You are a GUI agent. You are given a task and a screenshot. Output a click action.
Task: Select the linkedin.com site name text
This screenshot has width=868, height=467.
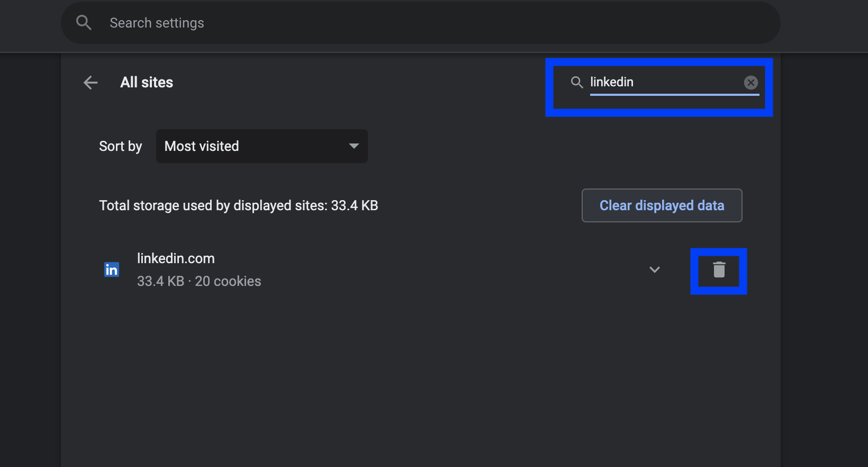[176, 258]
